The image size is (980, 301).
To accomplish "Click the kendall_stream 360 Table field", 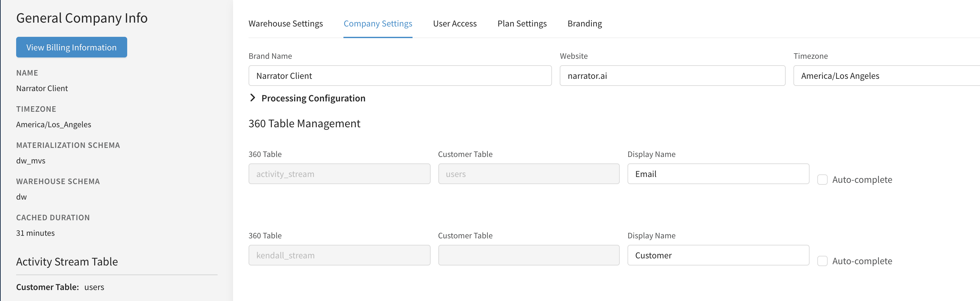I will (339, 255).
